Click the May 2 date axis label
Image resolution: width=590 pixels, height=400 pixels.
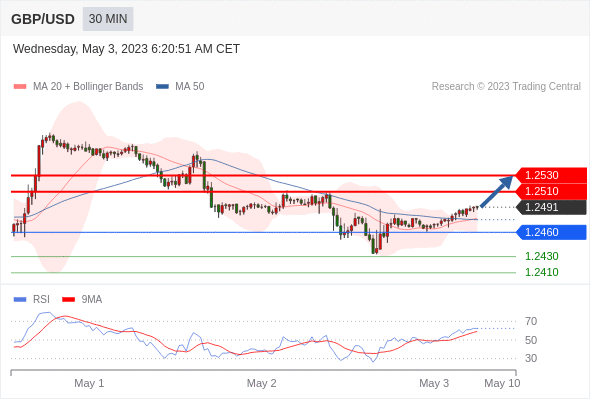tap(262, 383)
